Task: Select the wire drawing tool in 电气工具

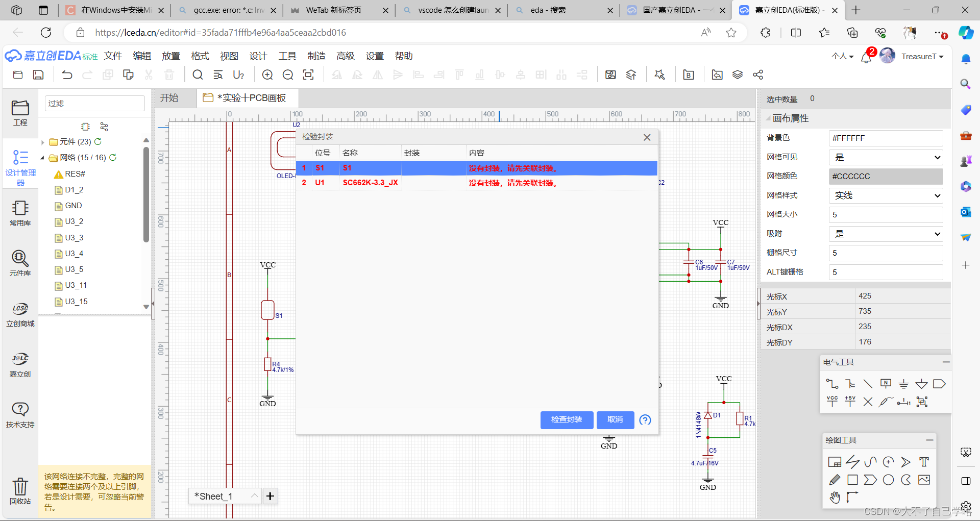Action: (832, 384)
